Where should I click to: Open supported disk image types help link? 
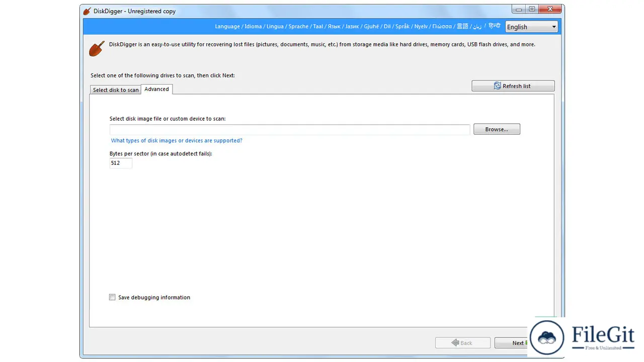click(x=177, y=141)
